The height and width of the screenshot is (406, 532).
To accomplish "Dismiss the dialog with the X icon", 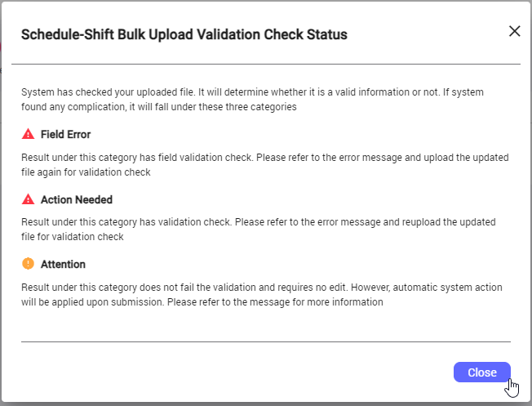I will point(514,31).
